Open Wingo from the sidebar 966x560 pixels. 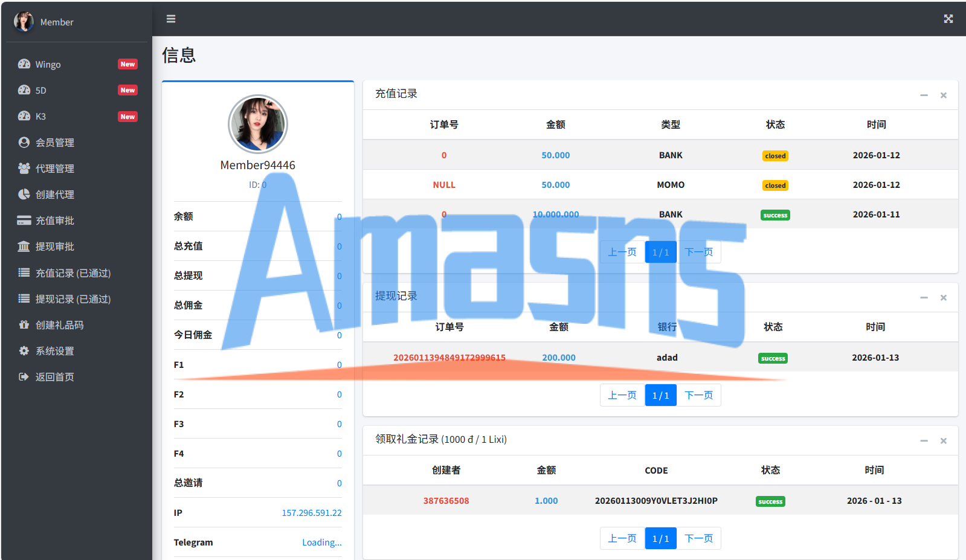point(77,65)
